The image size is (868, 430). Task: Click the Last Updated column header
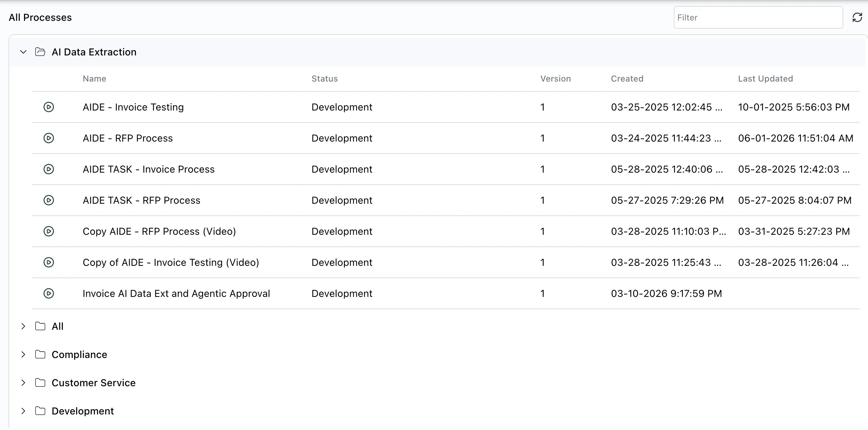(766, 79)
